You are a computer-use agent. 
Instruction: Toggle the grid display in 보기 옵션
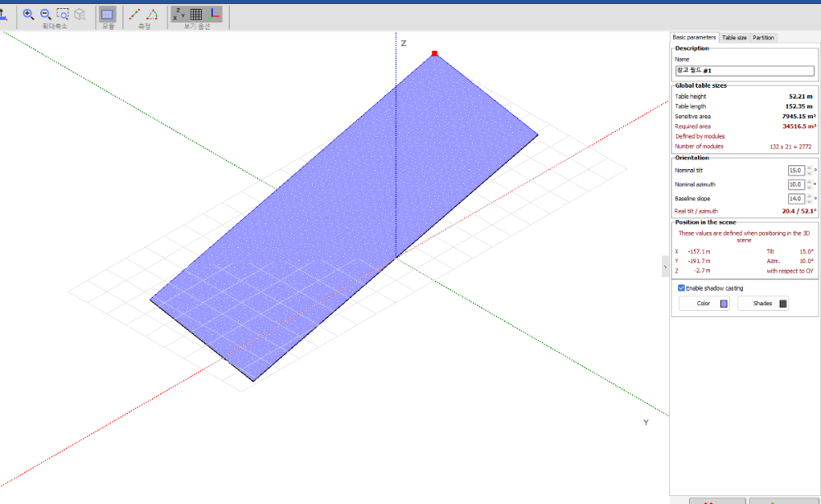click(196, 14)
